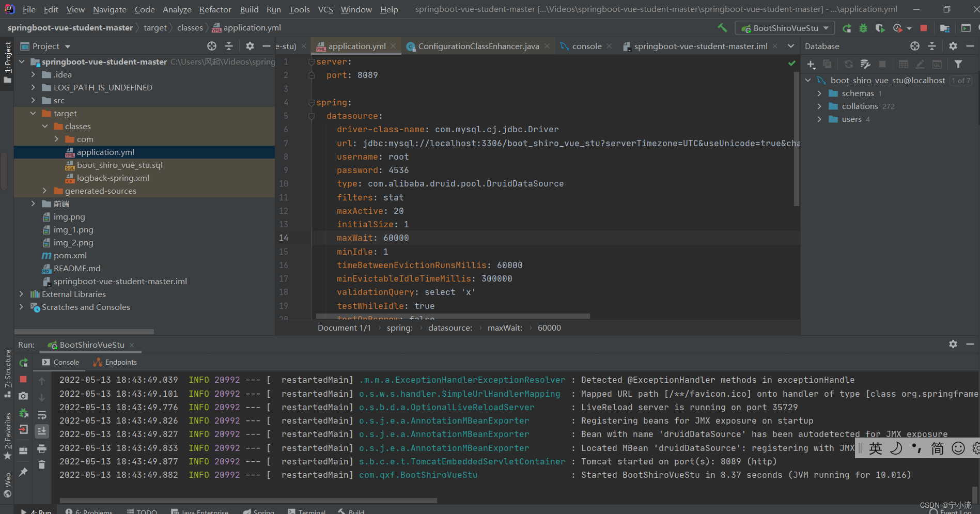Toggle the Web tool window stripe

(x=7, y=485)
